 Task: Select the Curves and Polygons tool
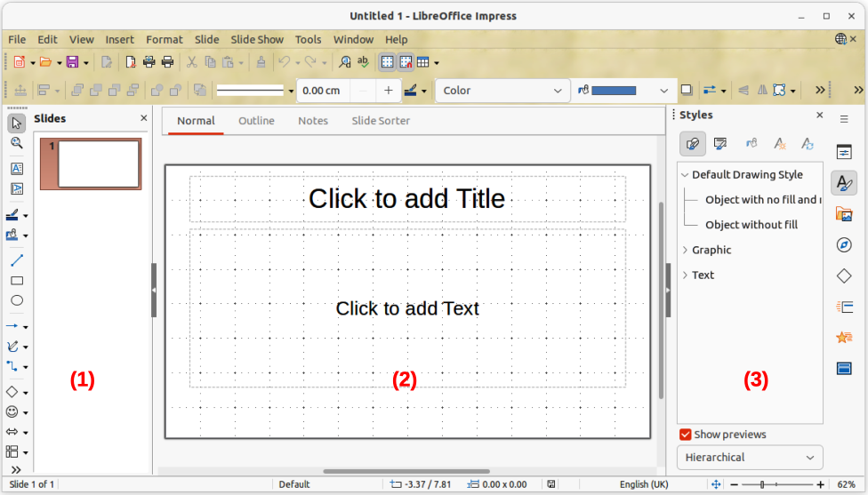point(12,347)
